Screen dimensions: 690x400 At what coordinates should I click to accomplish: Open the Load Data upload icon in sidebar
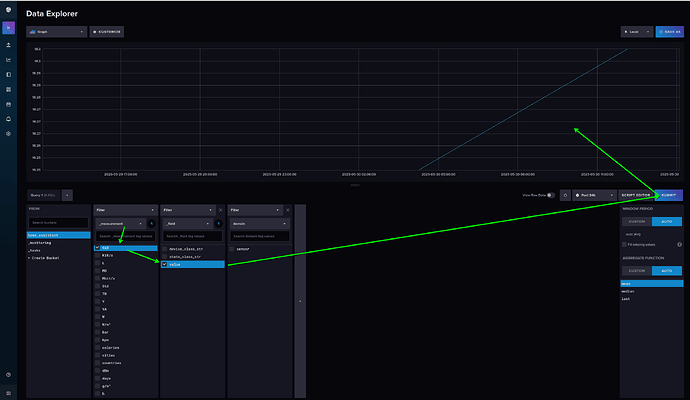(9, 44)
